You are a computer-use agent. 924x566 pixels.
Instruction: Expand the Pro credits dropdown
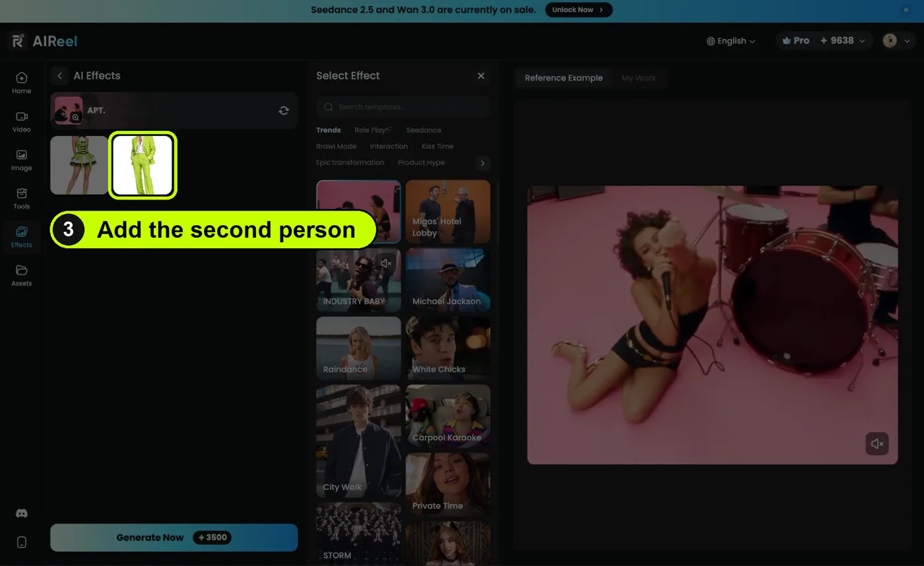coord(823,41)
